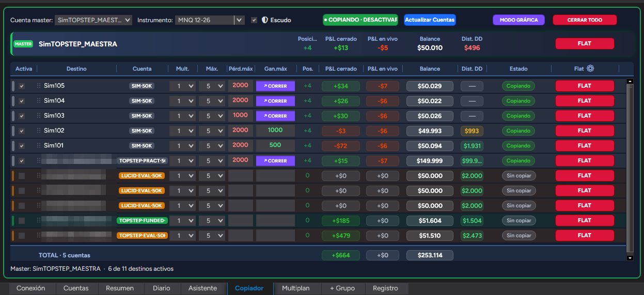Grab the drag handle of Sim101 row

click(x=39, y=146)
